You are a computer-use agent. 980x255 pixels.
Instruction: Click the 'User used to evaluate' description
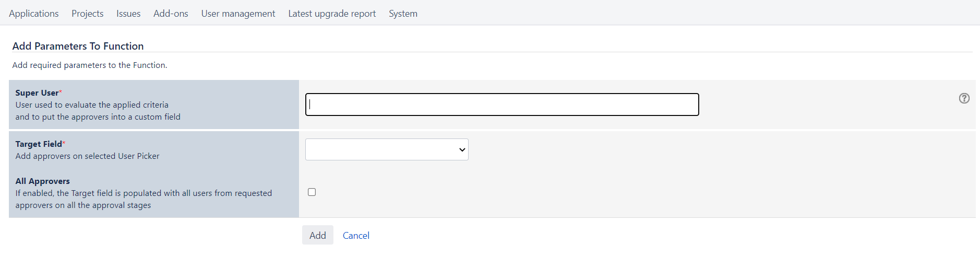[92, 105]
